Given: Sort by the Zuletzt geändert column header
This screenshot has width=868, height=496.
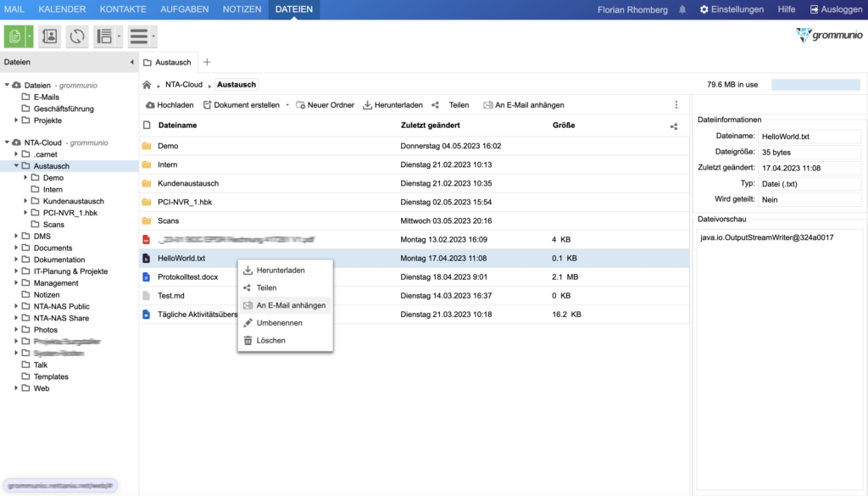Looking at the screenshot, I should pyautogui.click(x=430, y=125).
